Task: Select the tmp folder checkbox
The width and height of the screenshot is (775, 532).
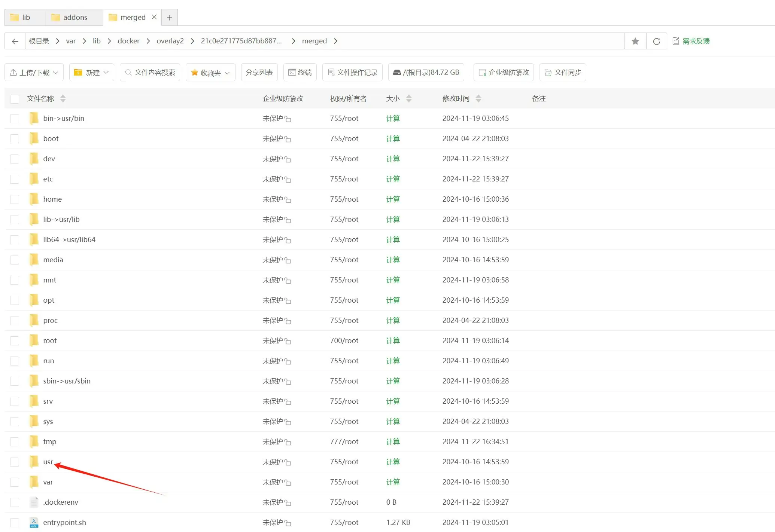Action: coord(15,442)
